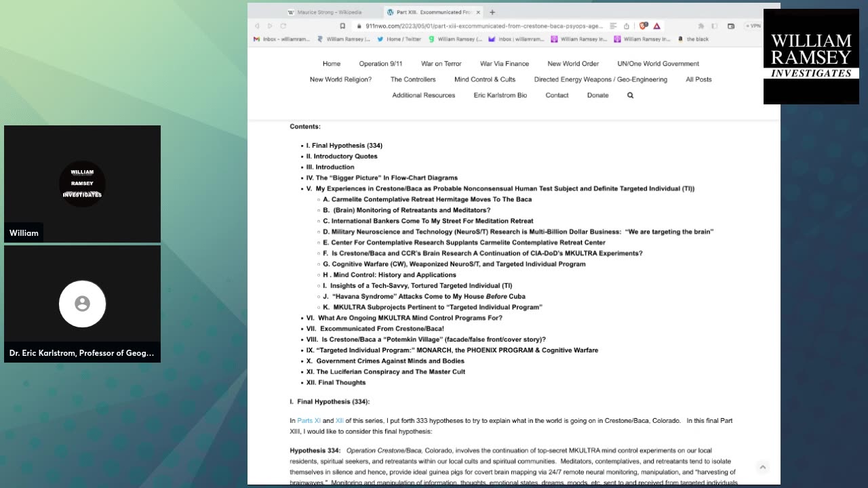Click 'X. Government Crimes Against Minds and Bodies'

385,361
